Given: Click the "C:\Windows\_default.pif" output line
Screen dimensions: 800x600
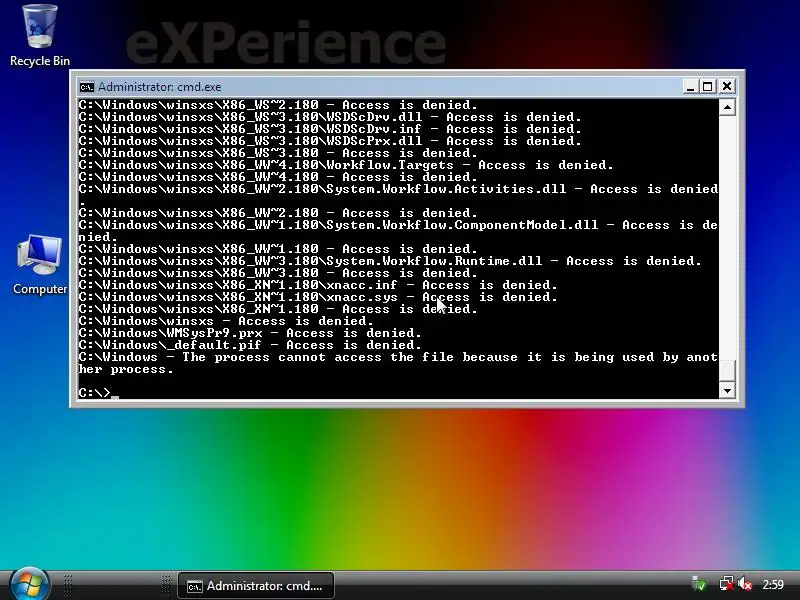Looking at the screenshot, I should 250,345.
